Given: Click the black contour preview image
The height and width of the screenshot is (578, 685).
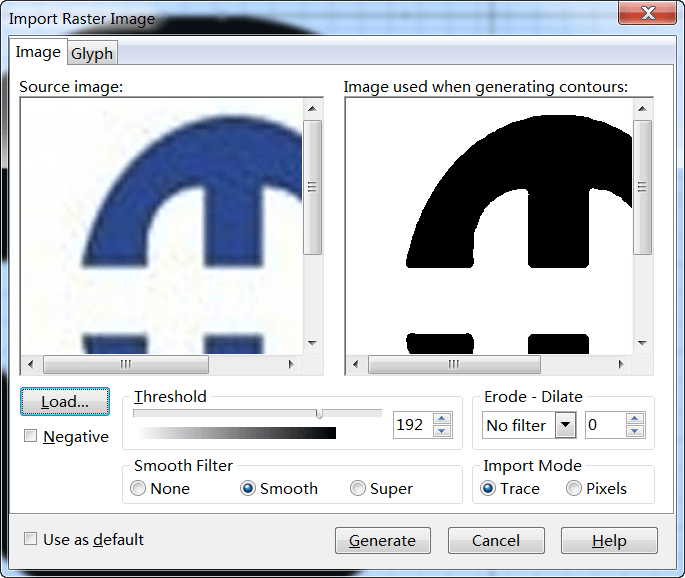Looking at the screenshot, I should [489, 226].
